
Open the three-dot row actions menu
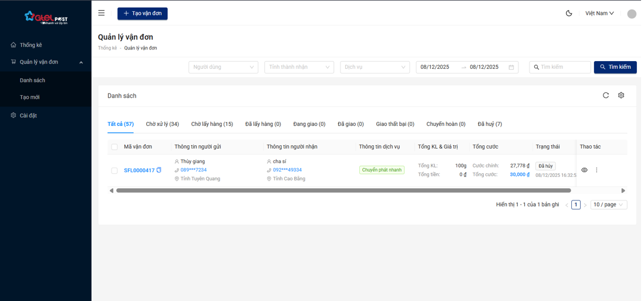tap(596, 170)
